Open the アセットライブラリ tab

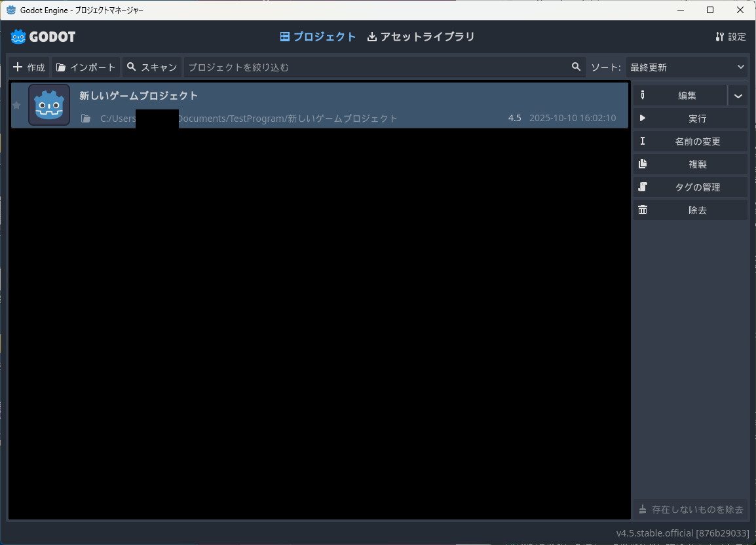pyautogui.click(x=421, y=37)
